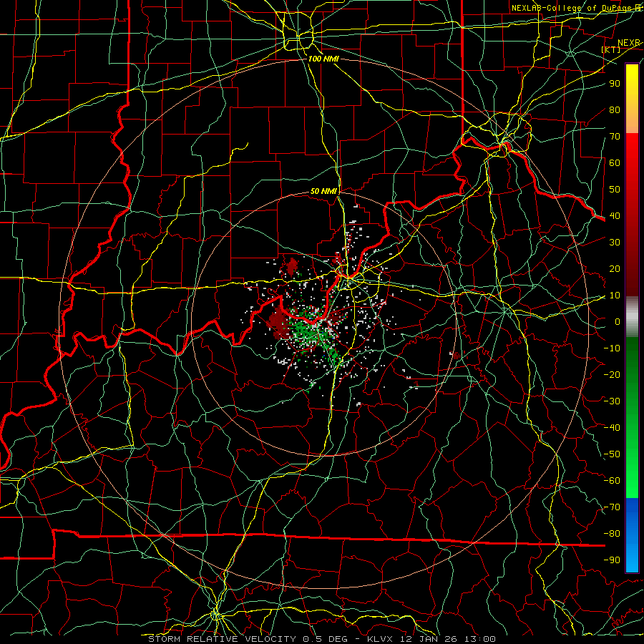Click the "-50" scale label

point(612,454)
